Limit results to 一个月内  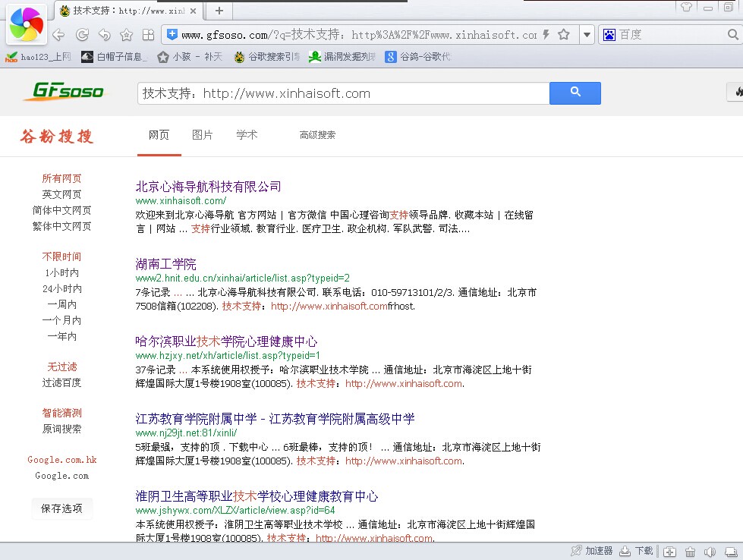click(61, 320)
